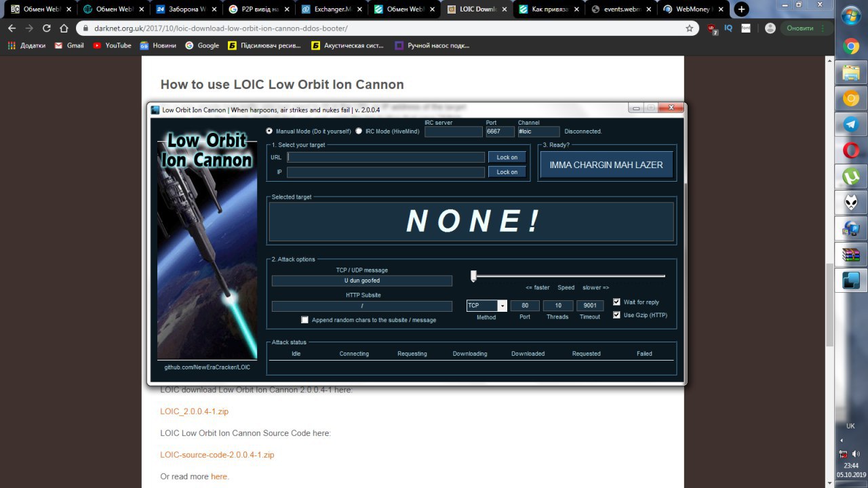The image size is (868, 488).
Task: Open Telegram from the taskbar
Action: [x=851, y=125]
